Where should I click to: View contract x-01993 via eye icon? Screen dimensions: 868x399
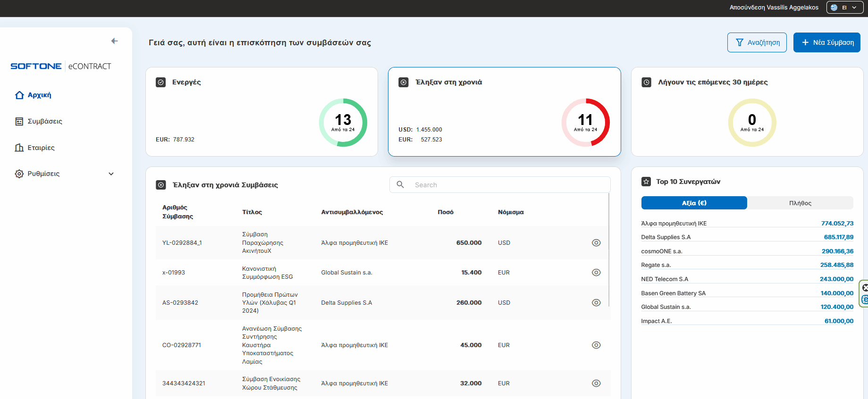coord(596,273)
